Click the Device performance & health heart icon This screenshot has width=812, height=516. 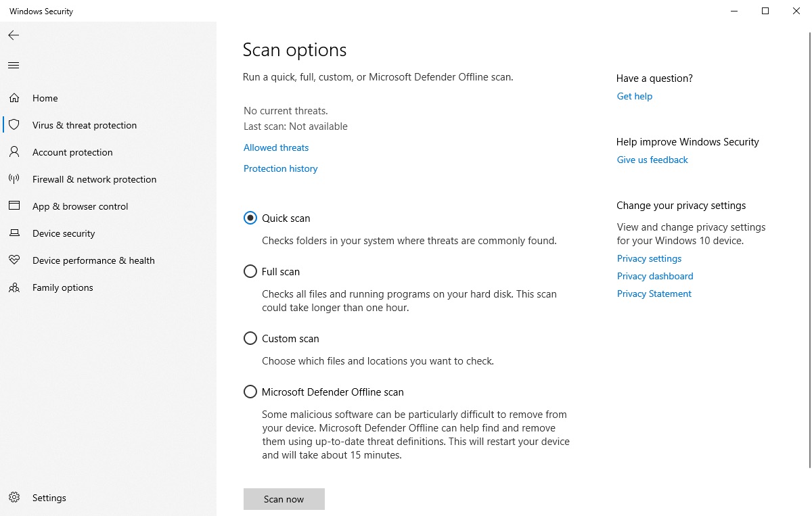point(14,260)
